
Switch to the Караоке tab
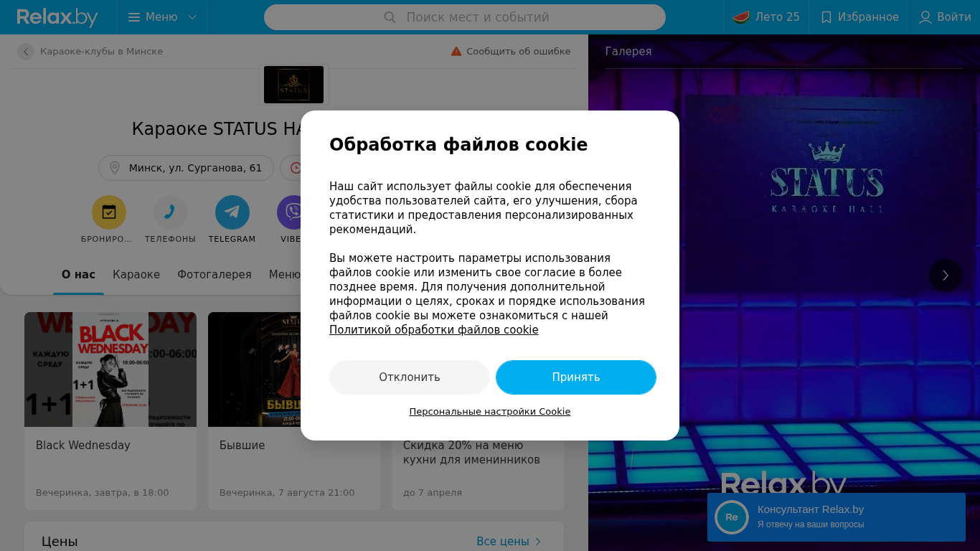click(136, 275)
